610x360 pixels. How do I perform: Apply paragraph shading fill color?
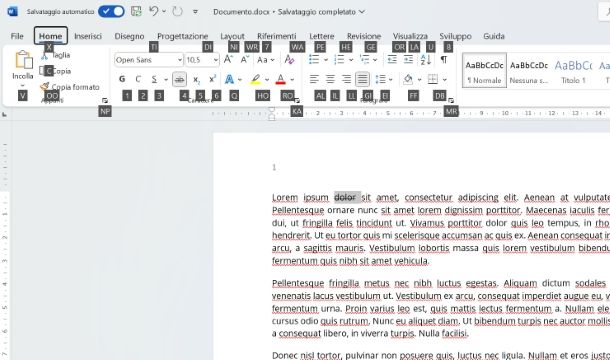[408, 79]
